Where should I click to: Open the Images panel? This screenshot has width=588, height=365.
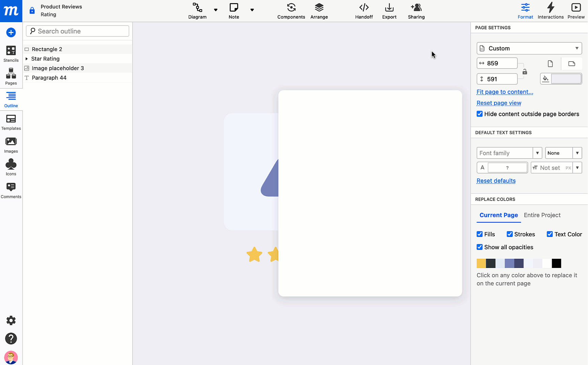[11, 145]
